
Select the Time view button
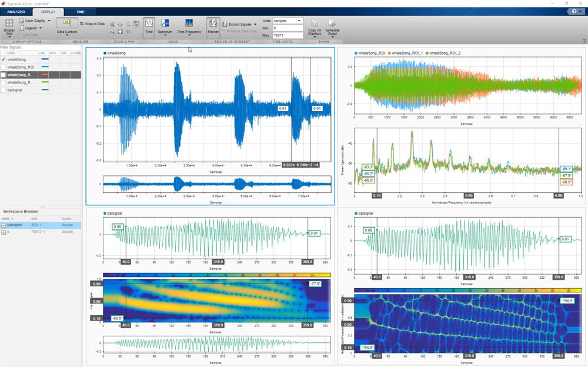click(149, 26)
